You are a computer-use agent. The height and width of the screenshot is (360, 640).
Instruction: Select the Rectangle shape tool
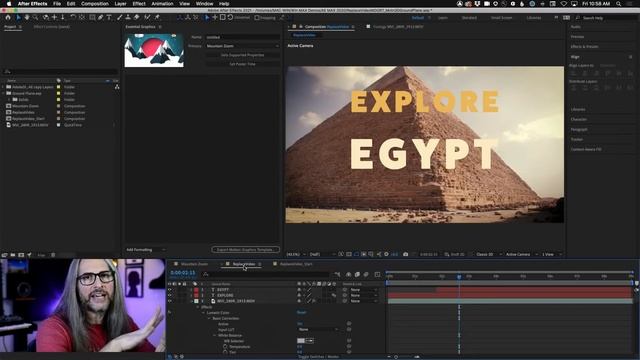[92, 18]
